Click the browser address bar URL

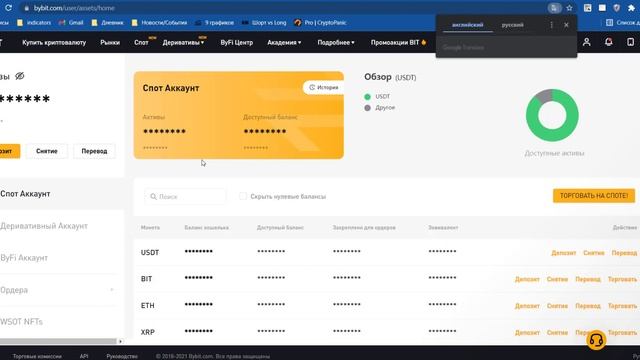(74, 8)
